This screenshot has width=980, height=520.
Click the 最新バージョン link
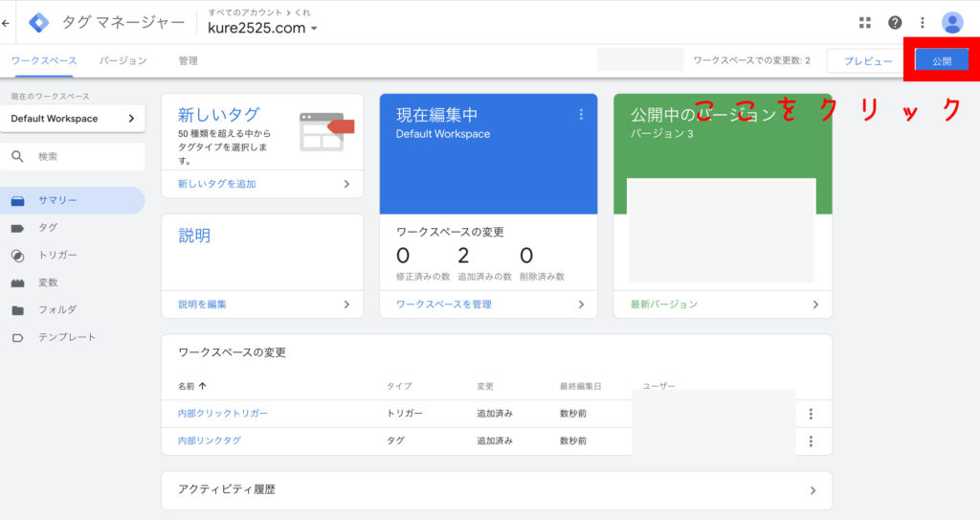(x=664, y=305)
